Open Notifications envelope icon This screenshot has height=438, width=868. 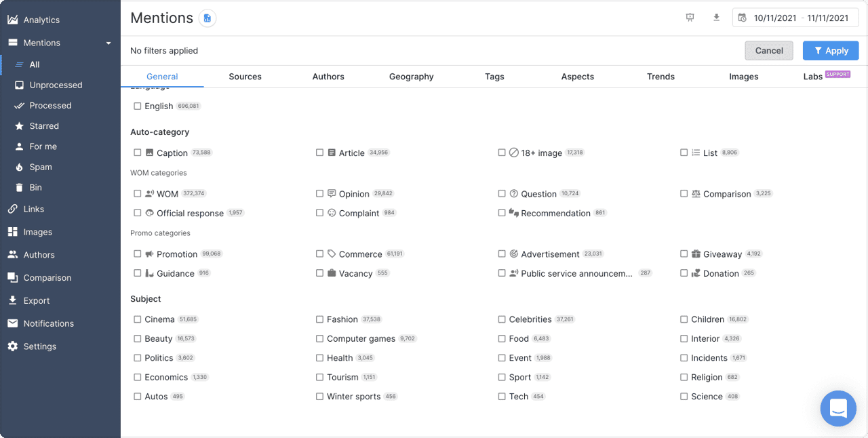click(x=12, y=323)
